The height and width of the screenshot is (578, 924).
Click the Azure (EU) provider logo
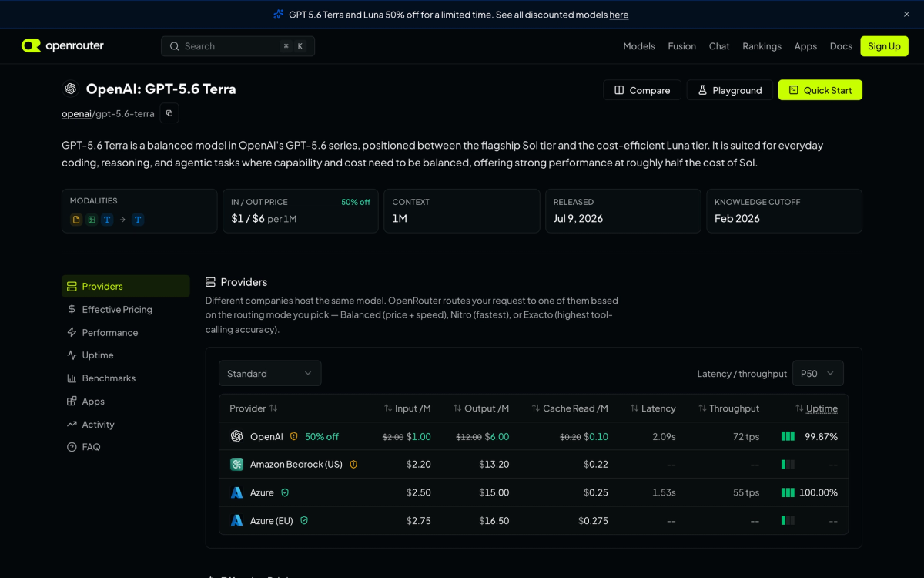(237, 520)
